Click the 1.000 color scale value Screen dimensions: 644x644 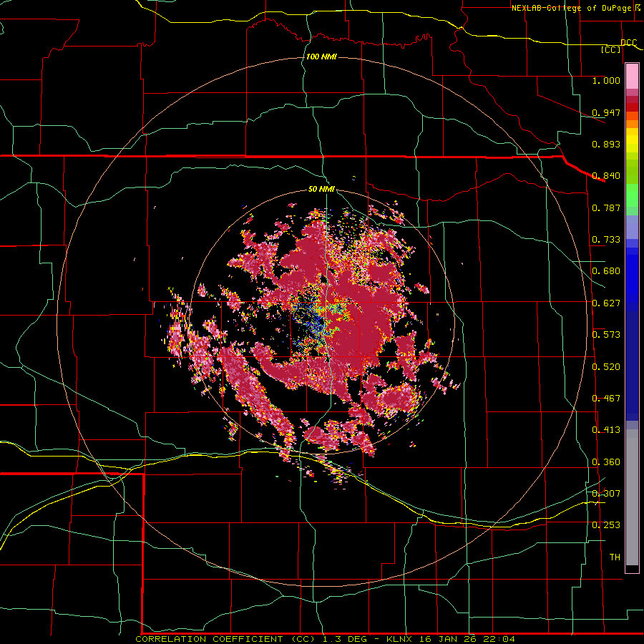tap(606, 80)
